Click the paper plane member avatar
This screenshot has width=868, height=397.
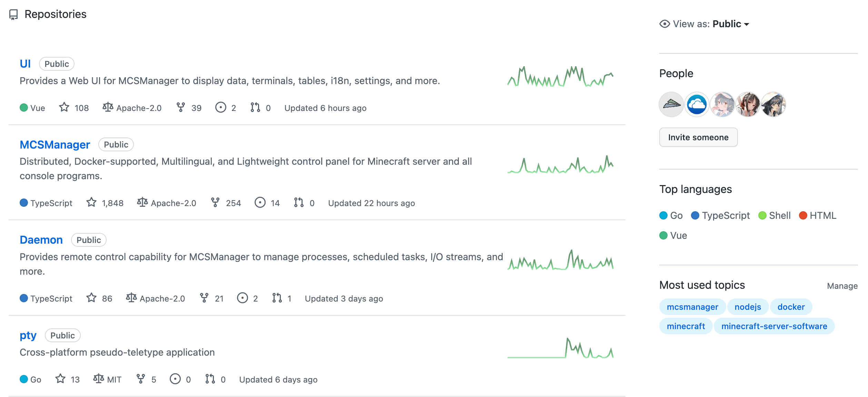671,104
